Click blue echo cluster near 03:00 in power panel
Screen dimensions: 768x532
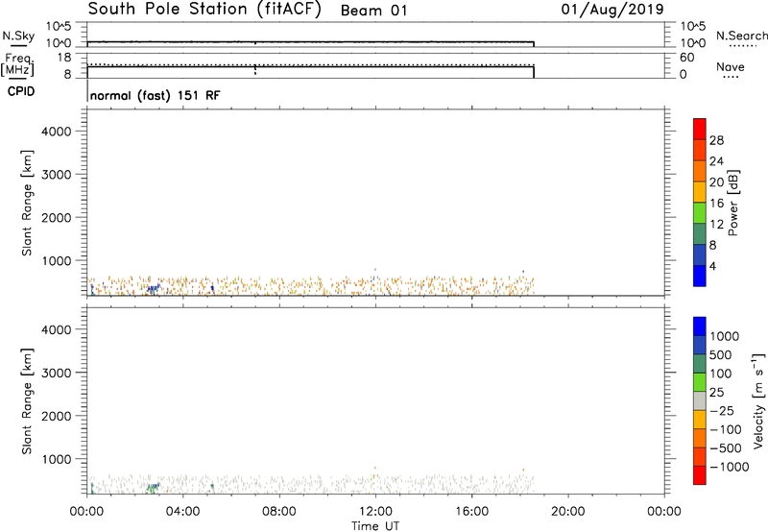154,288
